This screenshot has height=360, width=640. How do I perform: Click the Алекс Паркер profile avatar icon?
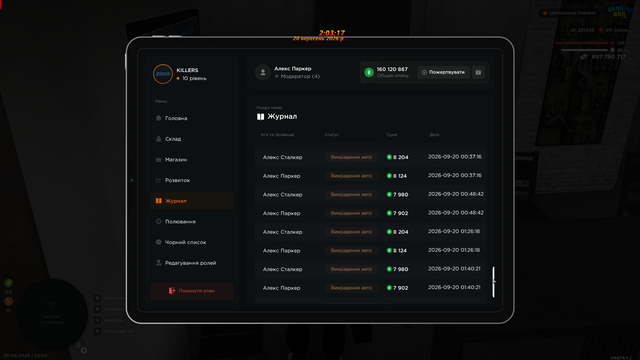263,72
